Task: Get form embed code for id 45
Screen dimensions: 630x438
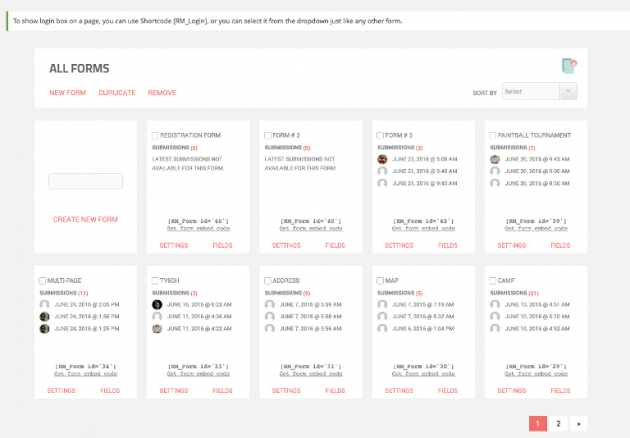Action: [x=311, y=229]
